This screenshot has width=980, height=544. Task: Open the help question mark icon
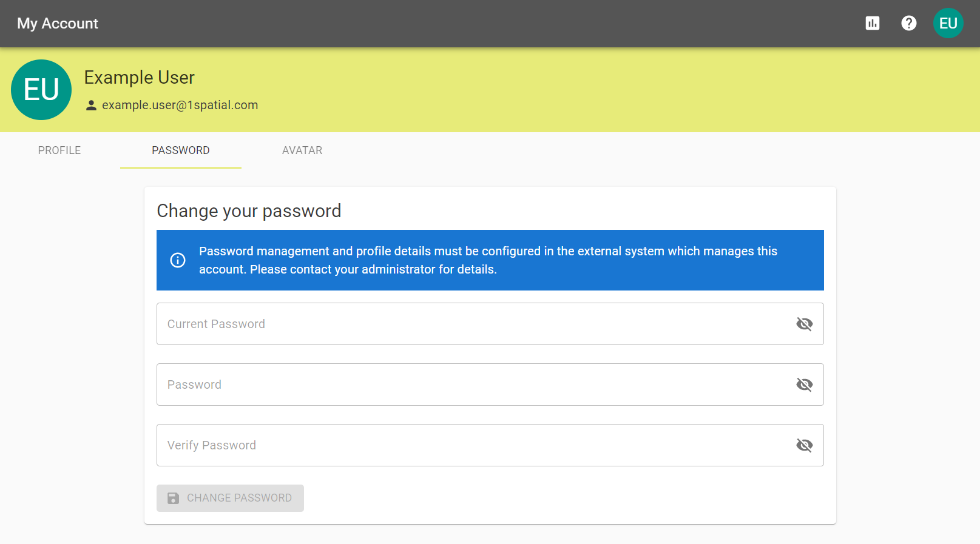[x=909, y=23]
